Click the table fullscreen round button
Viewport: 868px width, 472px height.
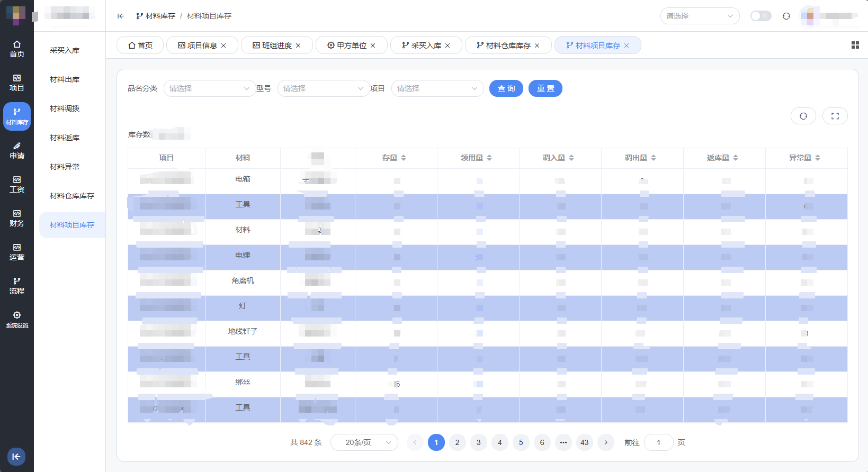(x=835, y=116)
